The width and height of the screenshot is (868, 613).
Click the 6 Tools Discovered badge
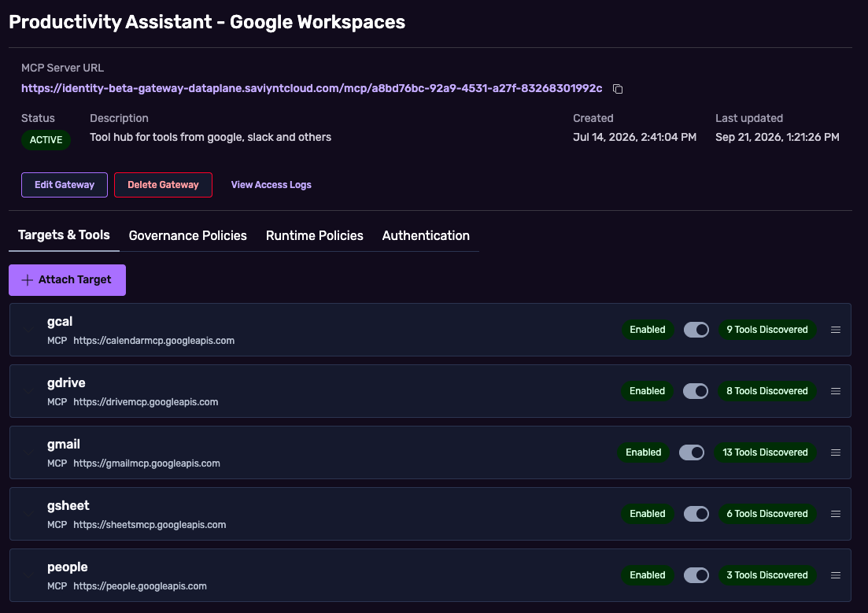pyautogui.click(x=767, y=515)
